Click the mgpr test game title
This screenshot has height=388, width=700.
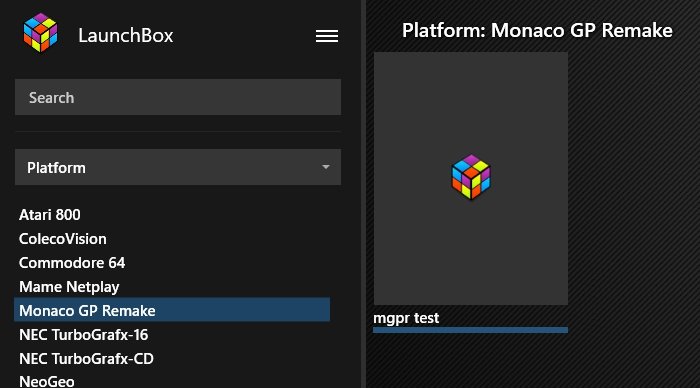click(x=406, y=318)
